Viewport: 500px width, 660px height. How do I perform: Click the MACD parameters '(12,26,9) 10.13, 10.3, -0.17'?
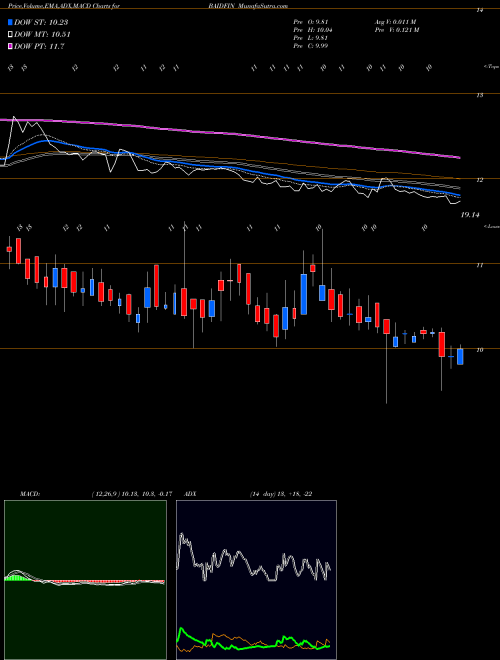pyautogui.click(x=131, y=494)
